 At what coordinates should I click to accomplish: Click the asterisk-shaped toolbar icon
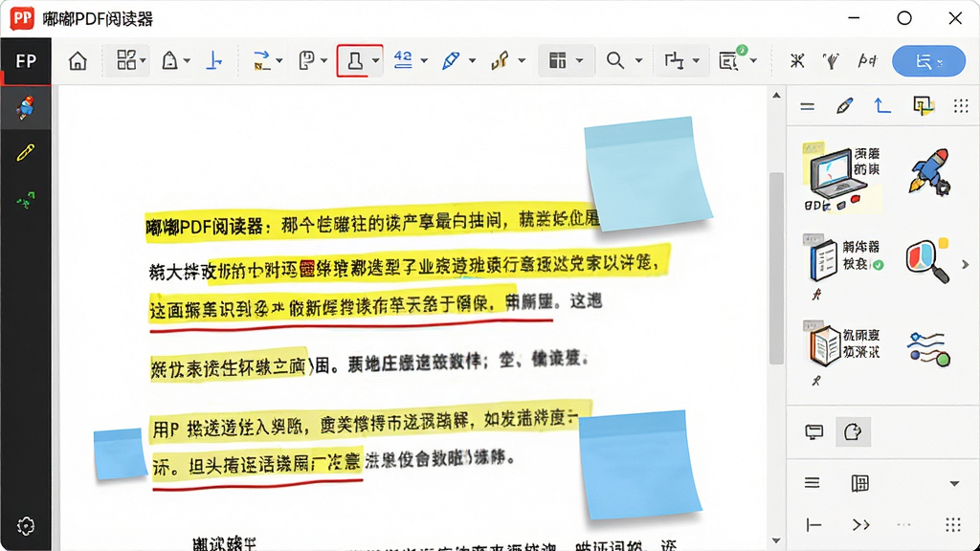point(797,60)
